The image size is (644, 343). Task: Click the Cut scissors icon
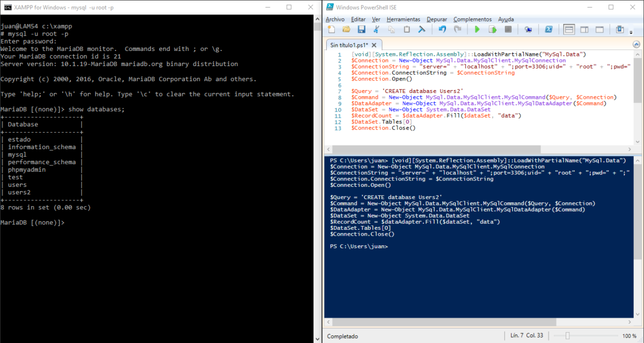(x=377, y=30)
